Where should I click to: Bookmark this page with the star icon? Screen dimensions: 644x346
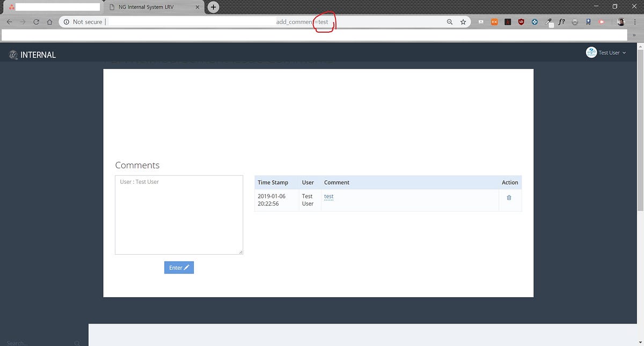tap(463, 21)
